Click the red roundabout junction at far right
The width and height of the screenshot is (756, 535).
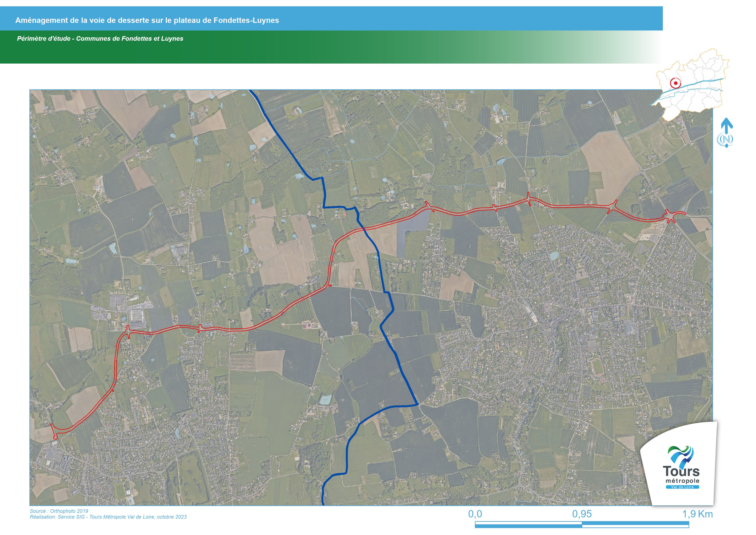pyautogui.click(x=671, y=216)
